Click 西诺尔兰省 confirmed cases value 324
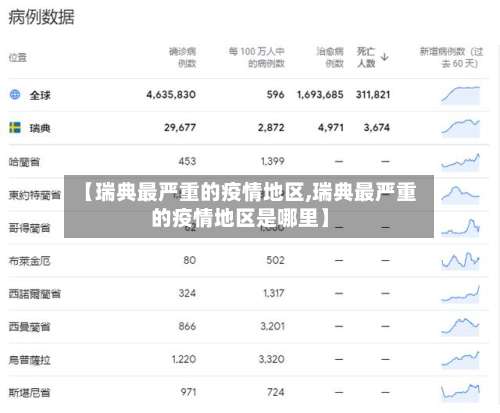Viewport: 500px width, 413px height. coord(187,293)
